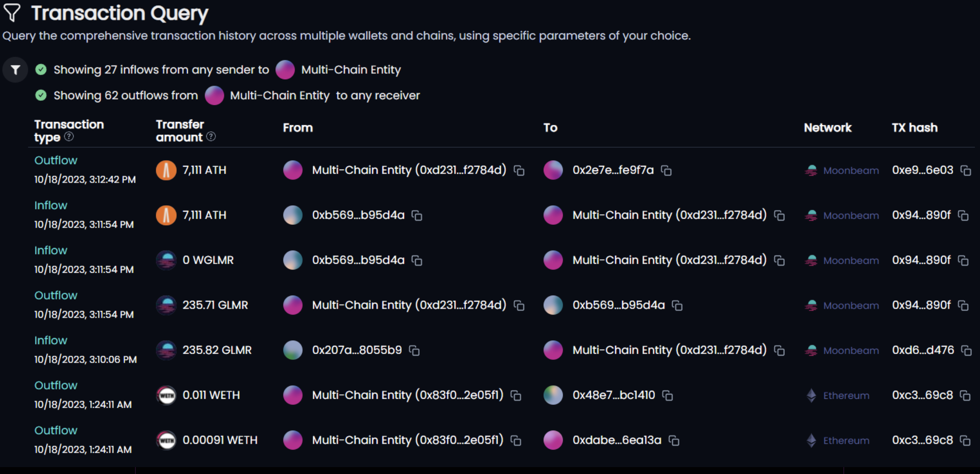980x474 pixels.
Task: Copy address 0x2e7e...fe9f7a
Action: point(666,170)
